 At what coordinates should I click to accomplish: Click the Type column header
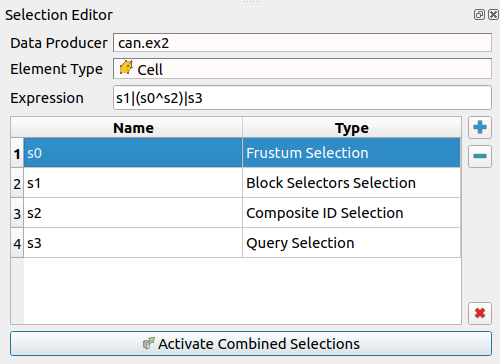[x=352, y=128]
